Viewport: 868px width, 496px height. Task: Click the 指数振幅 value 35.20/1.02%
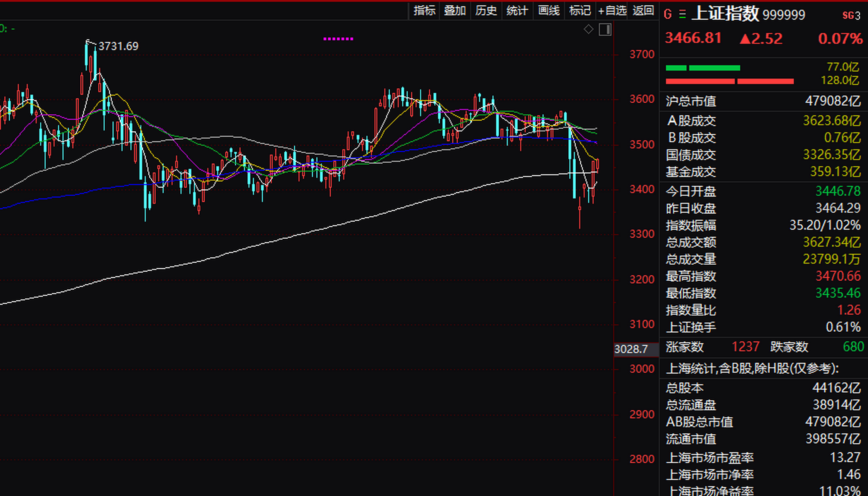(x=825, y=225)
